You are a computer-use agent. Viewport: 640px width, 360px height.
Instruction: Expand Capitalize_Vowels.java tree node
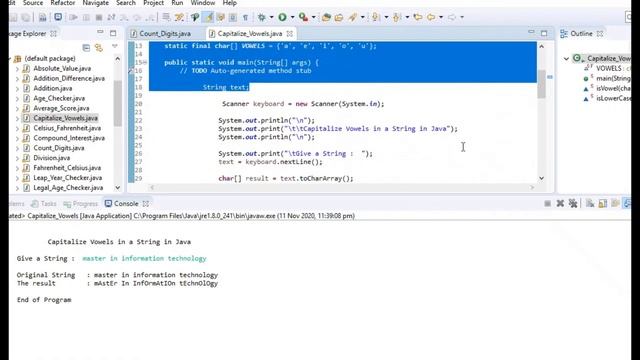click(x=17, y=118)
